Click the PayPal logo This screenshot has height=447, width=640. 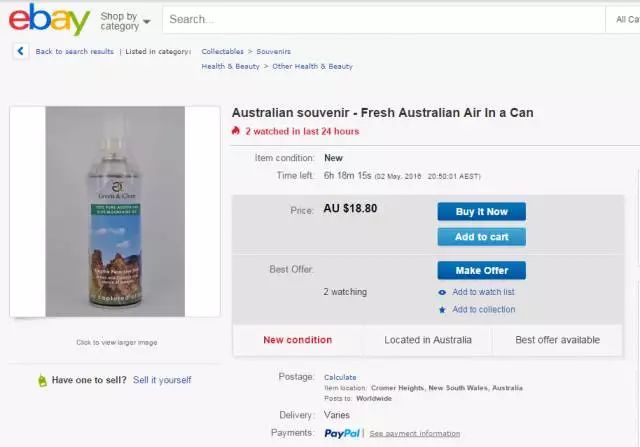pyautogui.click(x=342, y=433)
